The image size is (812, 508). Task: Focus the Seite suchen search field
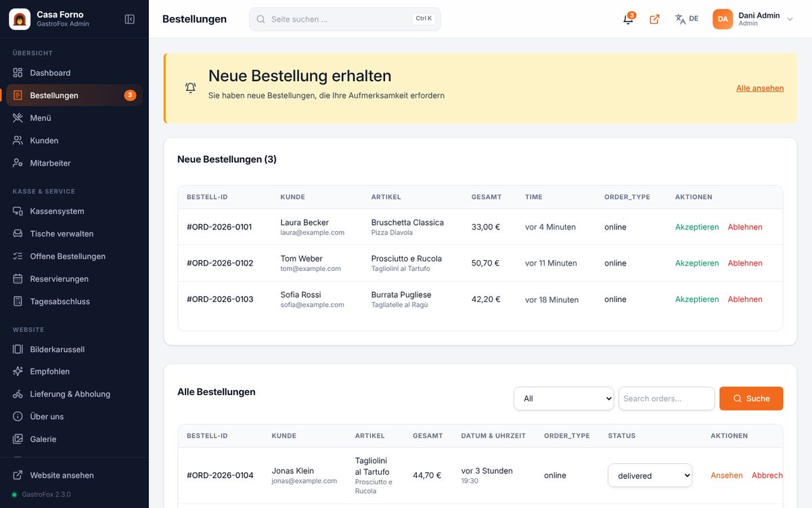[x=345, y=19]
